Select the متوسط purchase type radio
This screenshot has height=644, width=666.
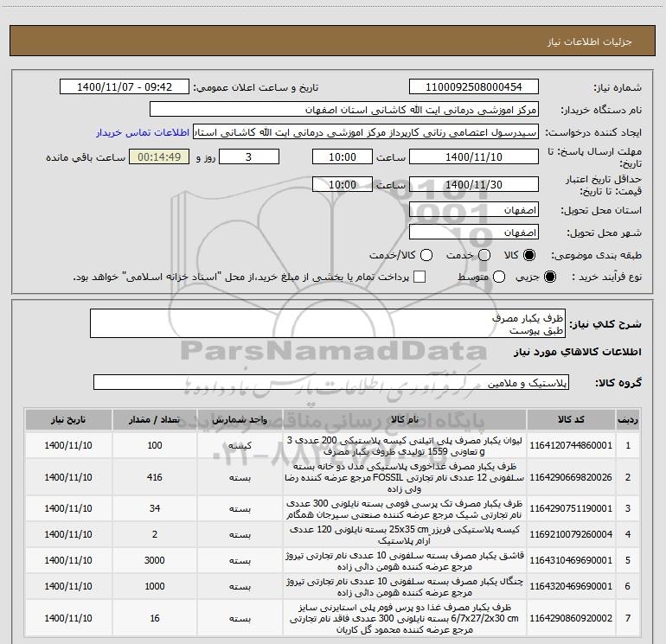click(x=499, y=277)
